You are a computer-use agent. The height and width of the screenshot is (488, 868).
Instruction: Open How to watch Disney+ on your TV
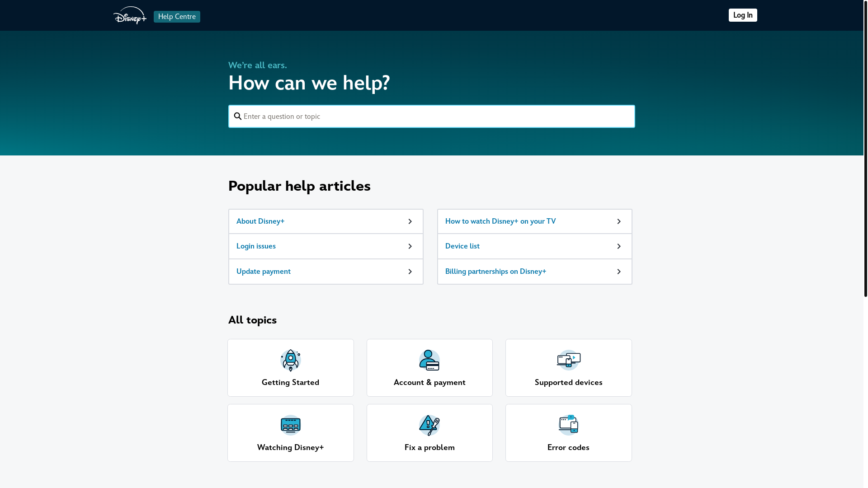(535, 221)
